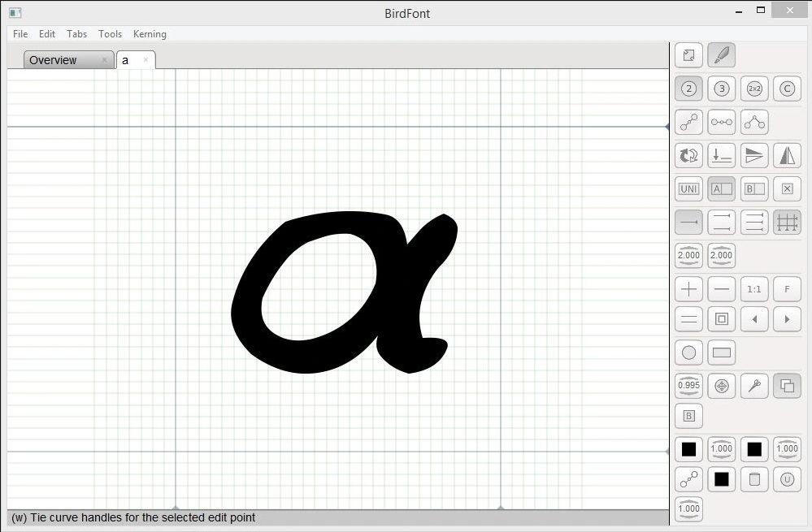The image size is (812, 532).
Task: Open the File menu
Action: pyautogui.click(x=20, y=34)
